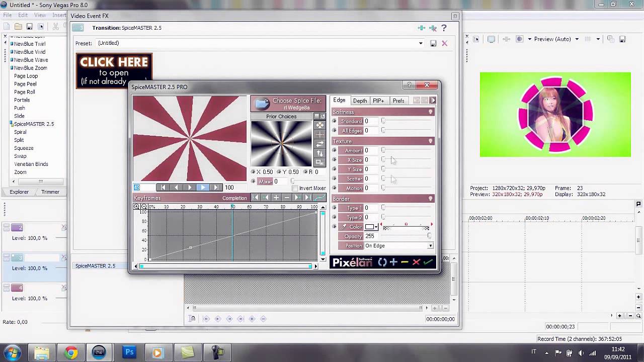
Task: Toggle the border Color keyframe dot
Action: (335, 227)
